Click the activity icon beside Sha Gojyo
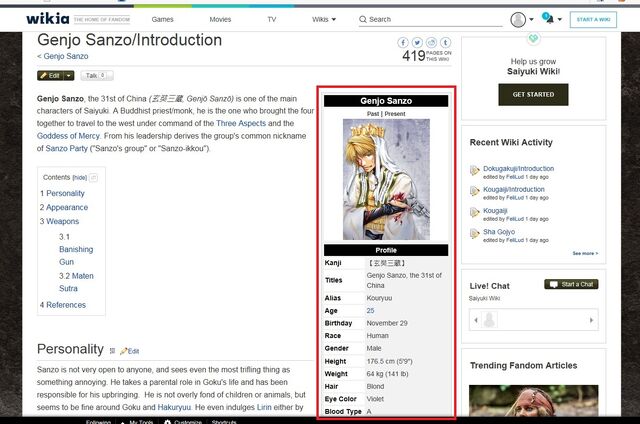Viewport: 640px width, 424px height. click(474, 233)
